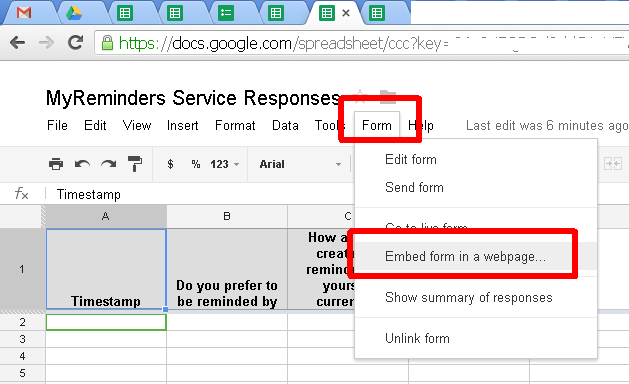Viewport: 629px width, 384px height.
Task: Switch to the Gmail browser tab
Action: [24, 13]
